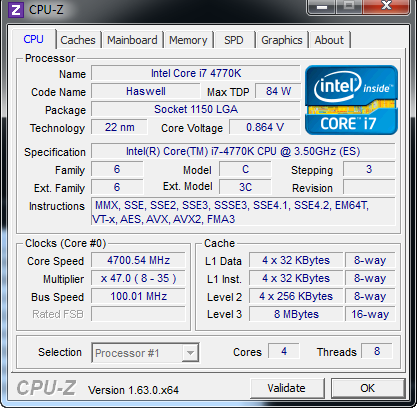Viewport: 417px width, 408px height.
Task: Click the Ext. Model value 3C
Action: pyautogui.click(x=245, y=187)
